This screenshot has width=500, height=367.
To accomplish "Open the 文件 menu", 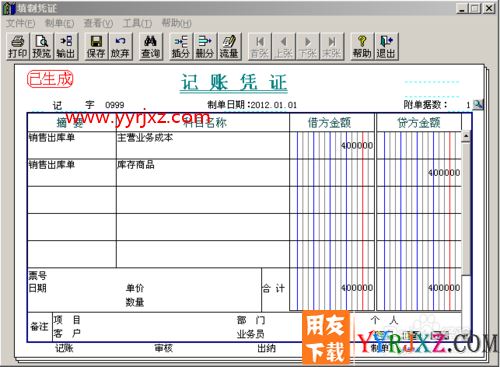I will [21, 23].
